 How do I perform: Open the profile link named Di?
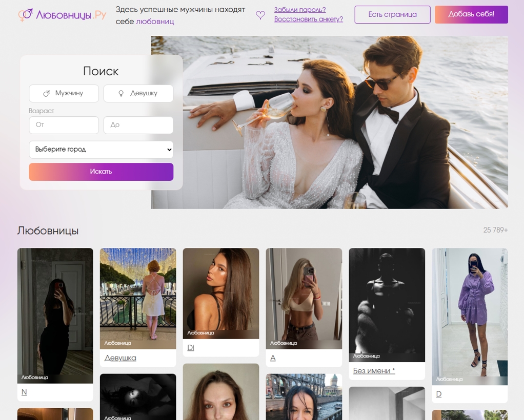tap(191, 348)
